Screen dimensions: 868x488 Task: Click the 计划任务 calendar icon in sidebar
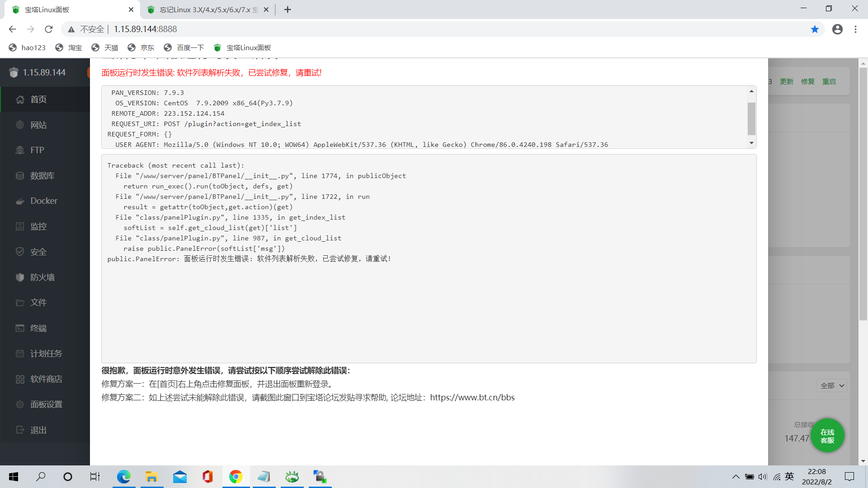click(x=20, y=353)
